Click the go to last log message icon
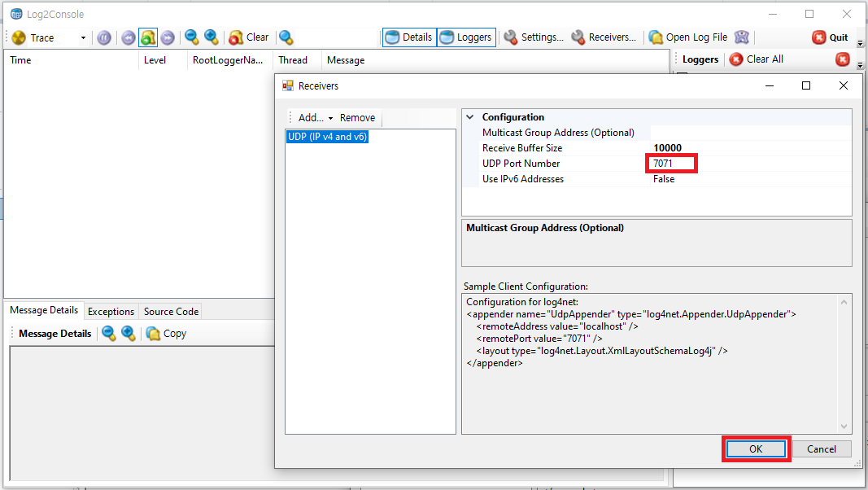Image resolution: width=868 pixels, height=490 pixels. pos(168,37)
